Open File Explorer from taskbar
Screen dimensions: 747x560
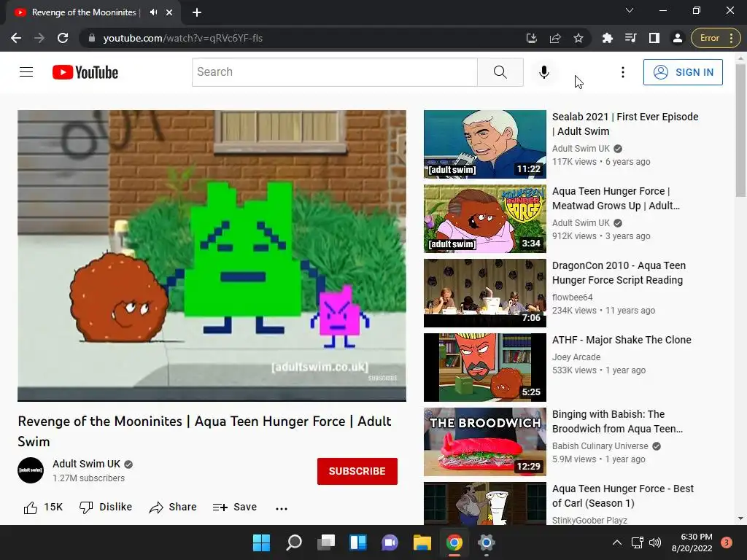click(422, 542)
